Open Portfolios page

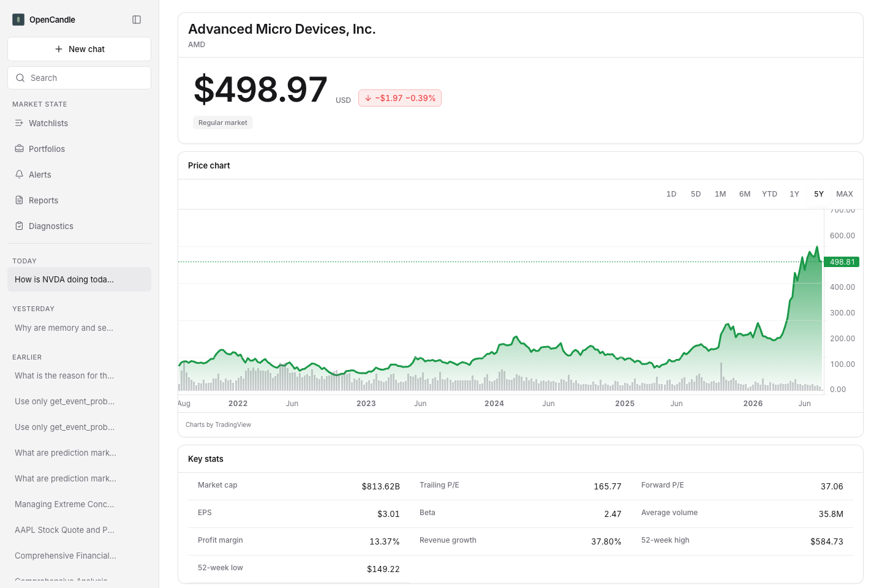(x=79, y=149)
